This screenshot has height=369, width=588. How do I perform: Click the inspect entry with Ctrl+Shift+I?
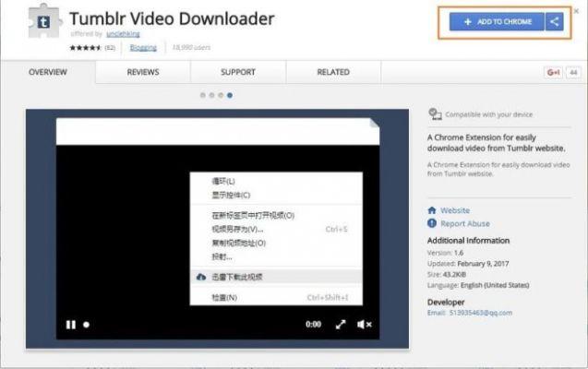276,297
